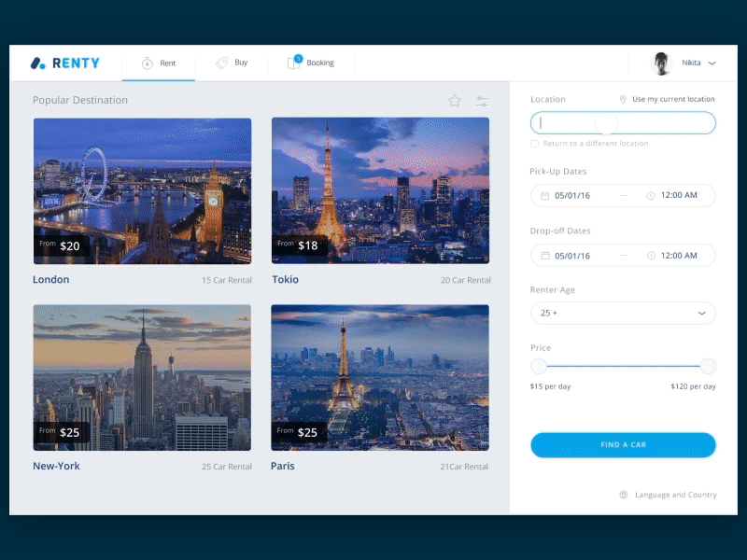Click the Paris destination title

point(283,466)
